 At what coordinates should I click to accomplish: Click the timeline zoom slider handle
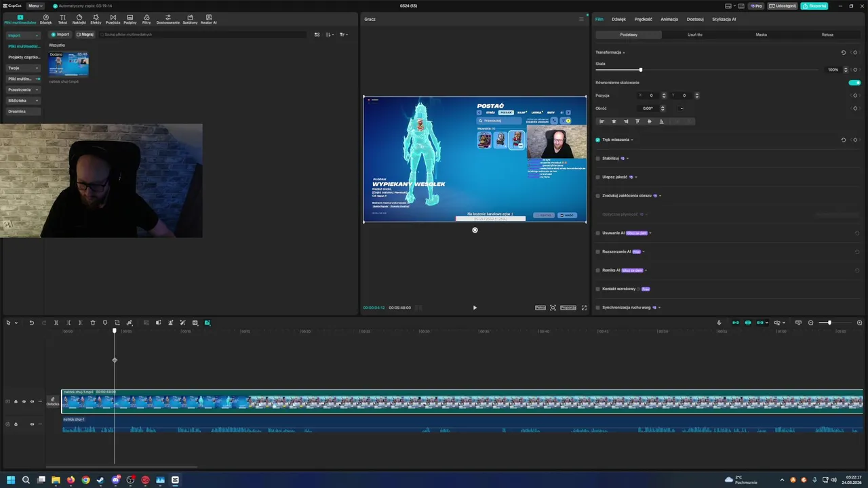829,323
